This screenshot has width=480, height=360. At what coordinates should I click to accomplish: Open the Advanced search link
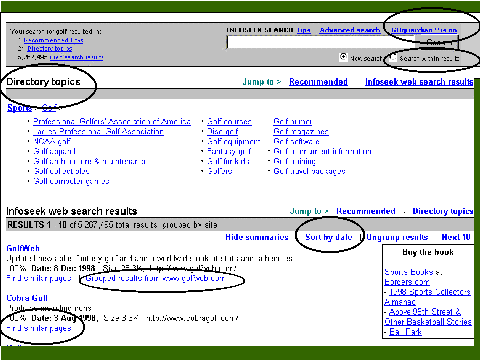[350, 30]
